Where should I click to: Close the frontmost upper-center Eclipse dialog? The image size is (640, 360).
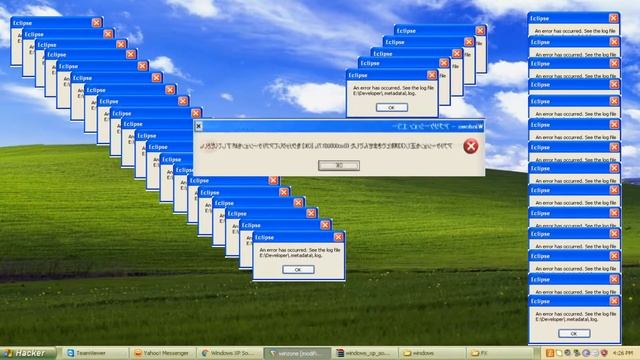[431, 75]
